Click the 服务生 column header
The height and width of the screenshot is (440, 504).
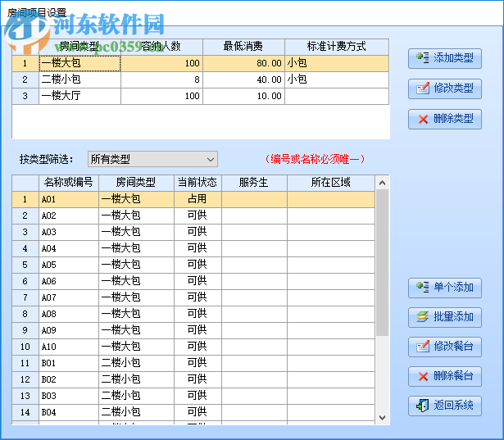click(x=254, y=183)
